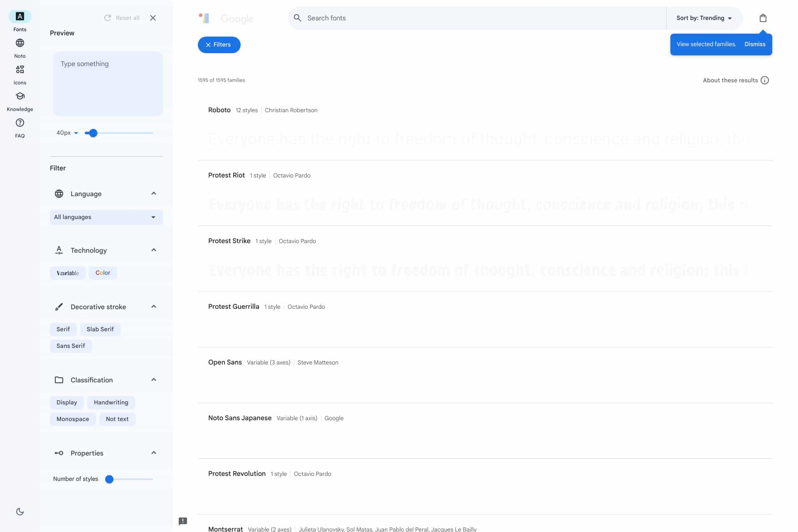Click the Dismiss button in tooltip

[x=755, y=44]
